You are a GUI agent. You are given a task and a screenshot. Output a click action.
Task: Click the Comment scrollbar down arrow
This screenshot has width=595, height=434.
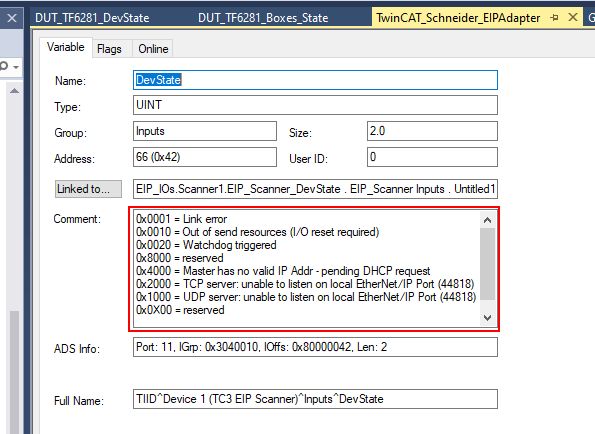point(488,318)
